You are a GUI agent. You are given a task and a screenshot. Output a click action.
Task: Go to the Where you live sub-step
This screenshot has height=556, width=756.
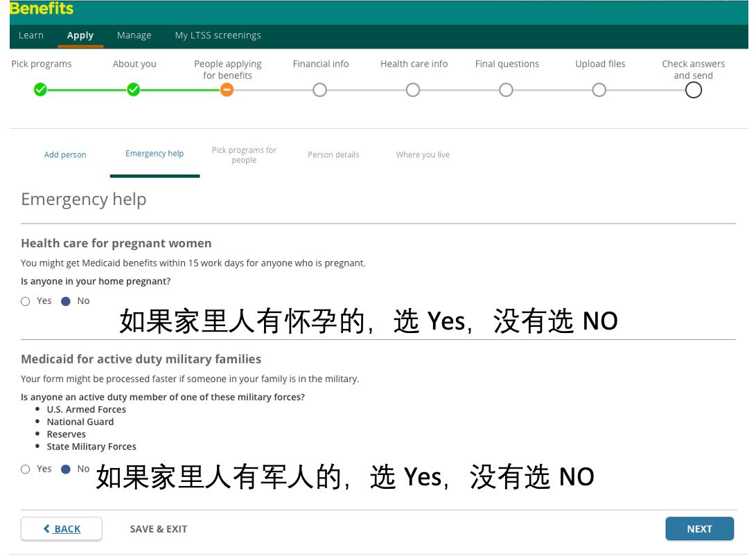423,154
